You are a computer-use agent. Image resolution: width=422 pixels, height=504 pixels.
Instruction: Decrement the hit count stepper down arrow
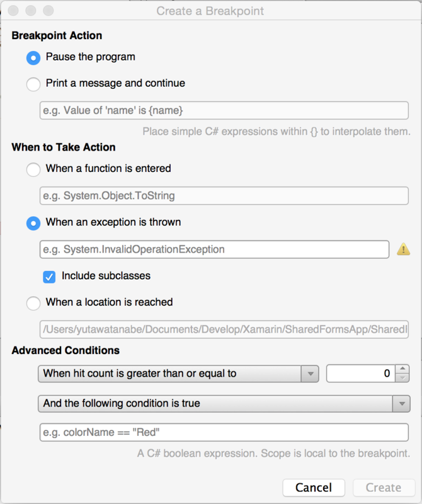403,378
